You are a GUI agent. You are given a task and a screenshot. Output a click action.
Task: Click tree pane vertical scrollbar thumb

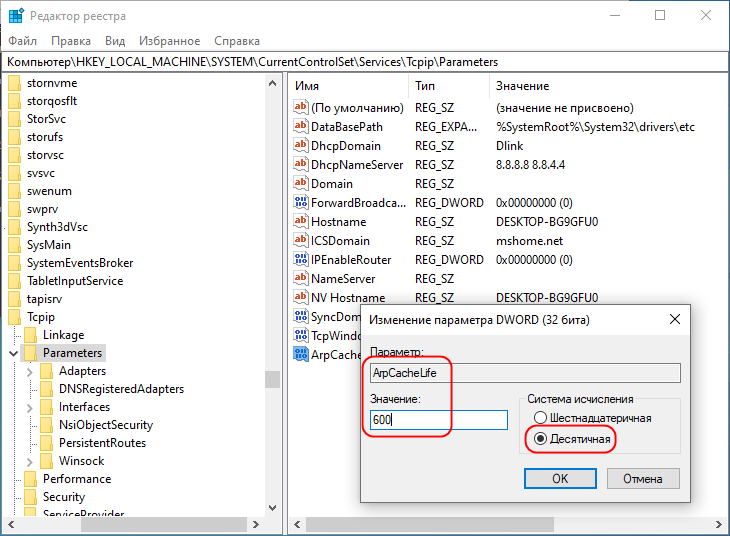pyautogui.click(x=272, y=379)
